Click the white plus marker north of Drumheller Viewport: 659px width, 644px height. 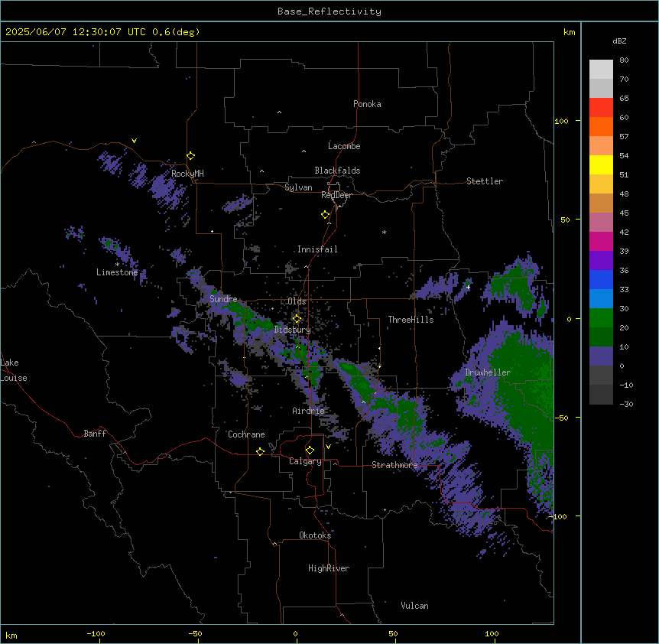point(468,287)
